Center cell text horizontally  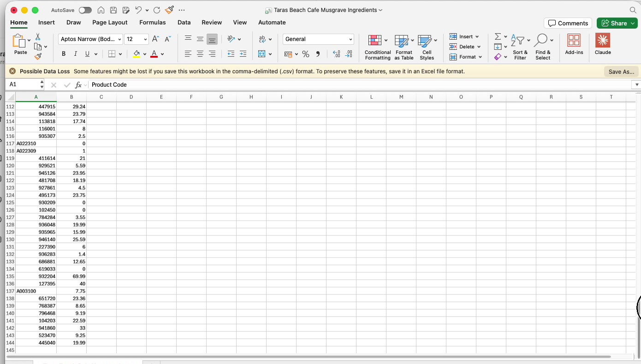click(x=200, y=54)
